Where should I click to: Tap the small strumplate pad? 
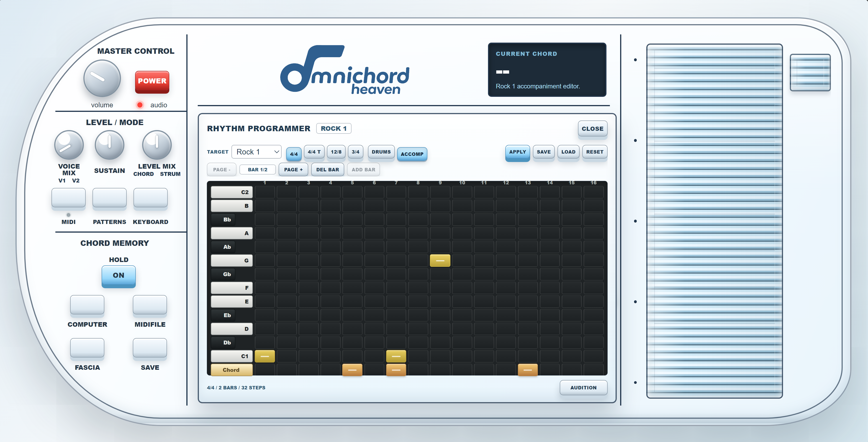(x=810, y=73)
